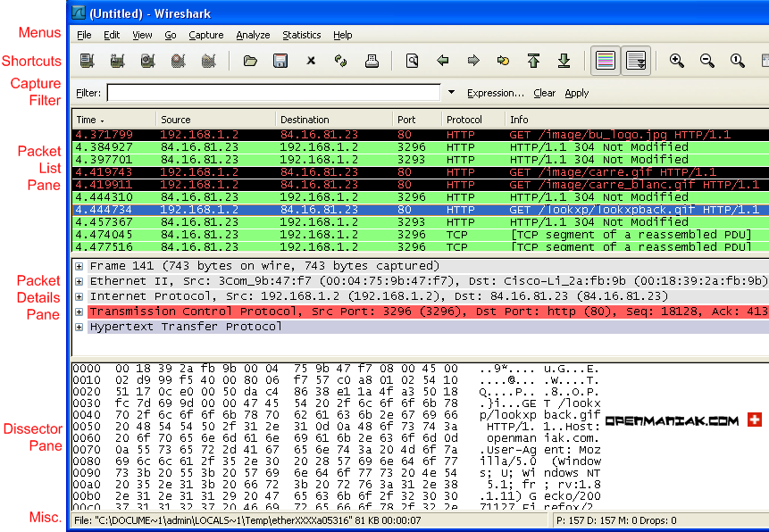Go back in packet history arrow

tap(443, 61)
